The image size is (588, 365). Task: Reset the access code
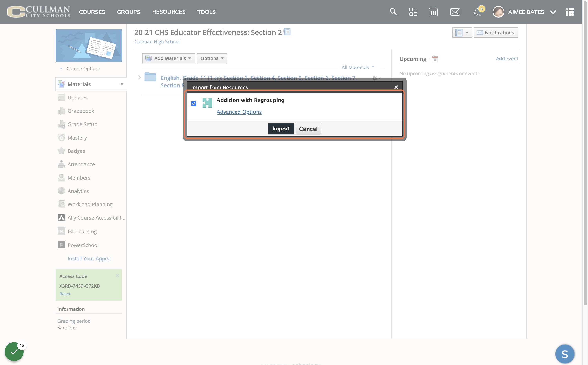[x=65, y=294]
